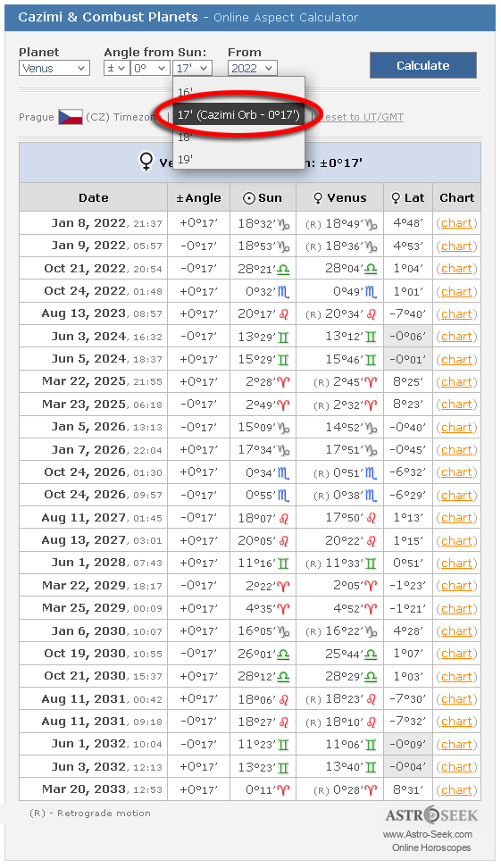Choose 17' (Cazimi Orb) option in the list
The image size is (501, 868).
238,114
